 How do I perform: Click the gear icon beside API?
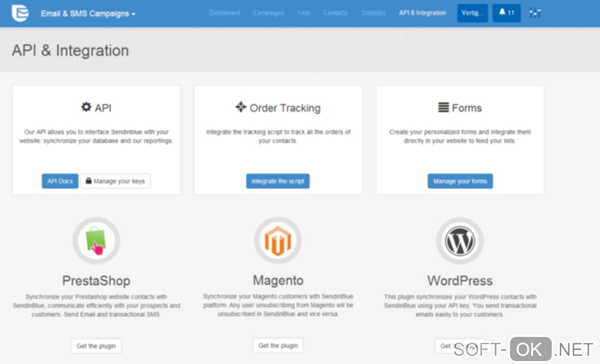(86, 107)
